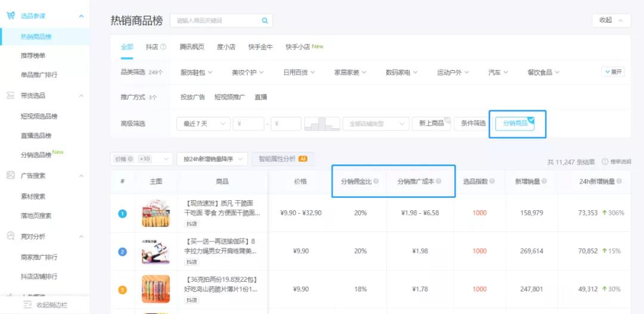Collapse the 选品参谋 sidebar section

click(81, 16)
